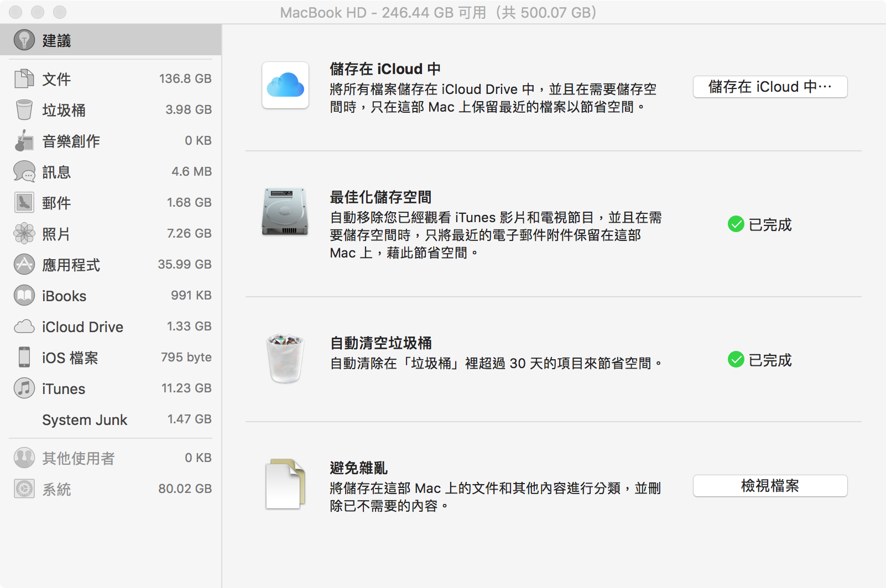Click the green checkmark for 最佳化儲存空間

tap(736, 224)
